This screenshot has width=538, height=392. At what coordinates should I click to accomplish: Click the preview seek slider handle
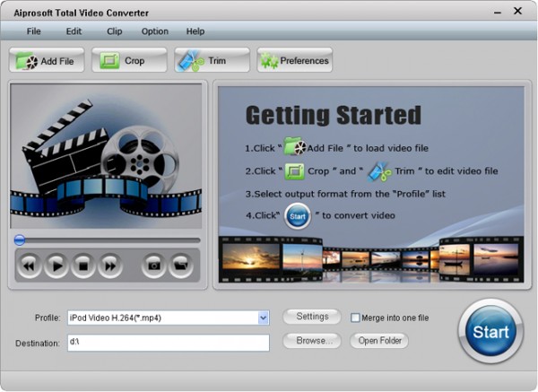pyautogui.click(x=19, y=240)
